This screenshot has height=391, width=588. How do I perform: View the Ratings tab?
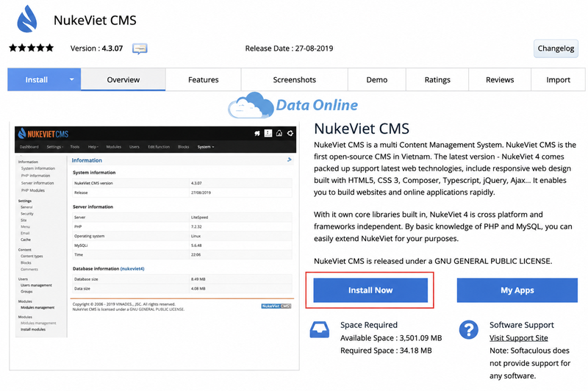[437, 79]
